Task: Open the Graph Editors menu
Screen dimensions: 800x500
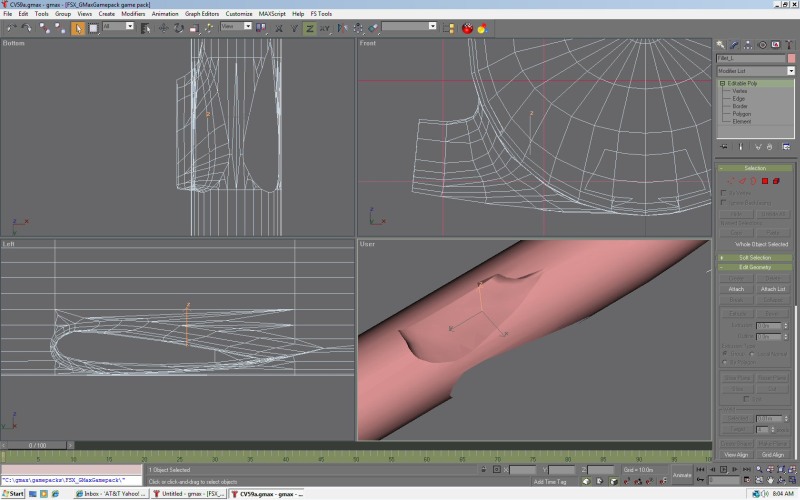Action: click(x=202, y=14)
